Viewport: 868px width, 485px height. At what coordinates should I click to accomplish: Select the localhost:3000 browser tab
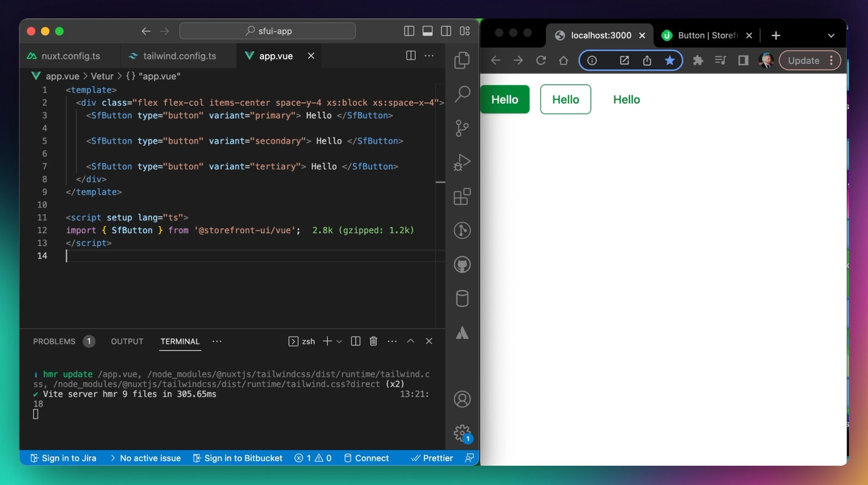click(600, 36)
